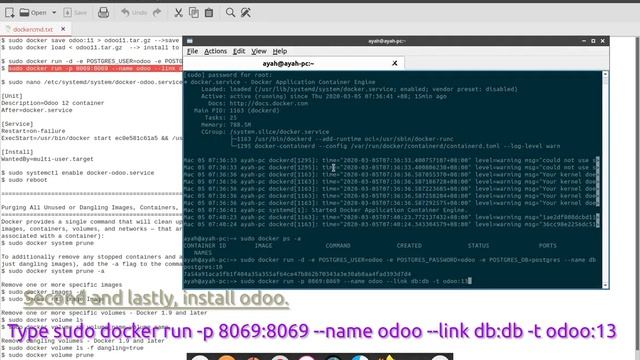Maximize the terminal window
640x360 pixels.
tap(593, 41)
